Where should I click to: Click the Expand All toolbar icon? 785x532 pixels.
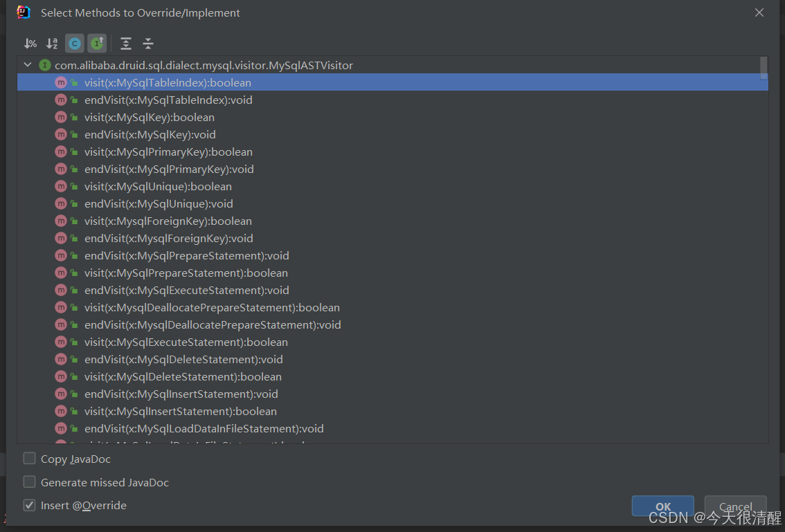click(x=125, y=43)
